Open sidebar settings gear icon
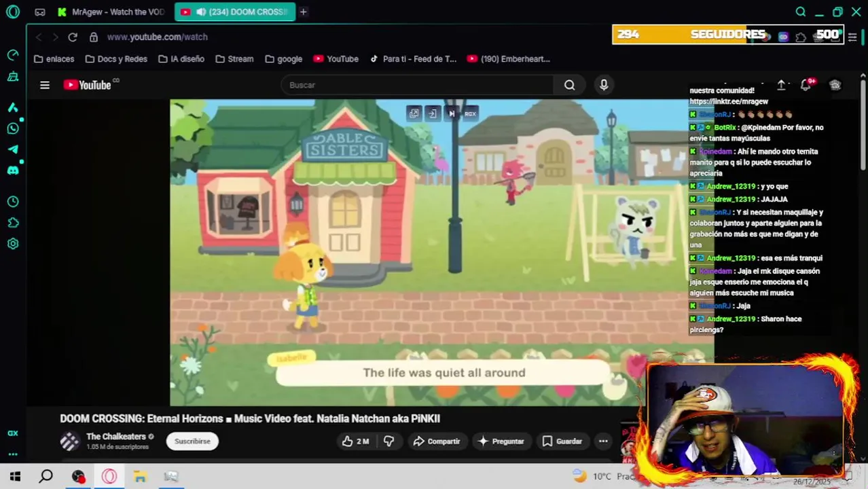 (x=13, y=244)
